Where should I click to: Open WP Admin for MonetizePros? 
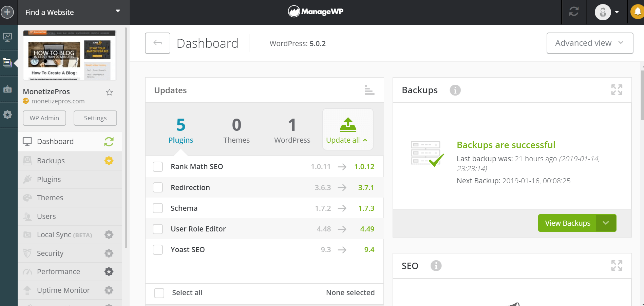tap(44, 118)
